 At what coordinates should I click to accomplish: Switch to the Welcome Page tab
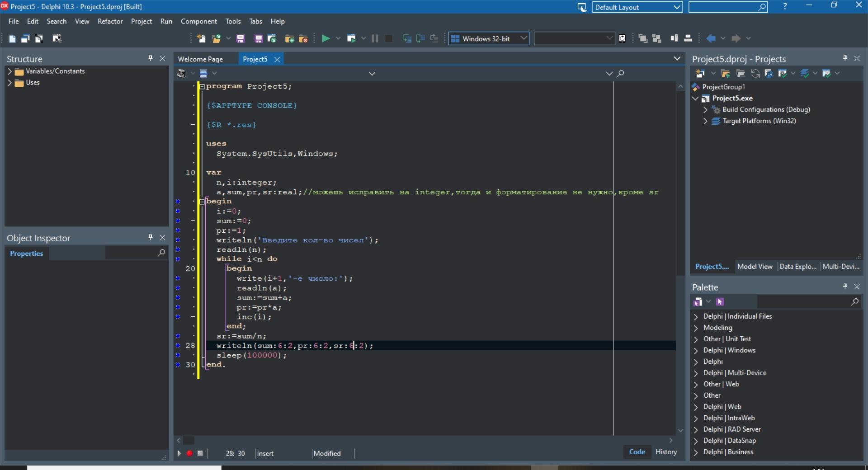(200, 59)
